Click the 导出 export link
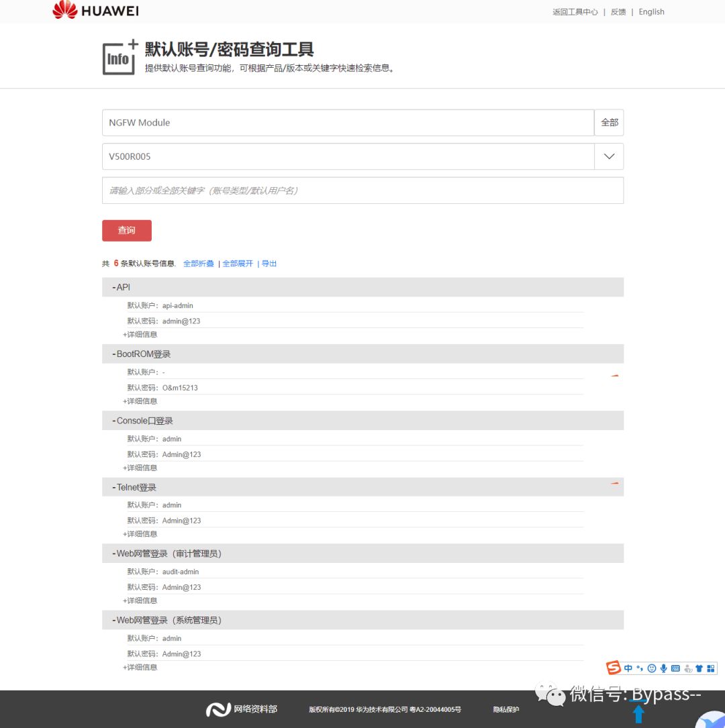Screen dimensions: 725x728 [x=269, y=264]
